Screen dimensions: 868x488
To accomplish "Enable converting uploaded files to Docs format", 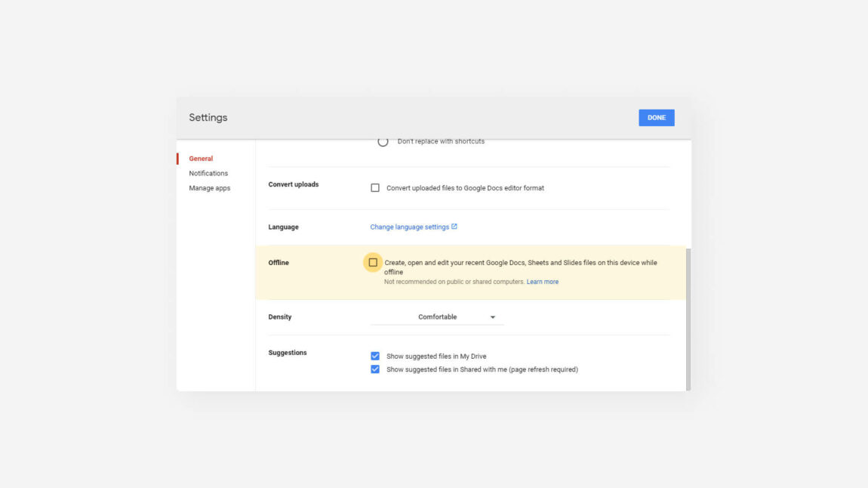I will pos(374,187).
